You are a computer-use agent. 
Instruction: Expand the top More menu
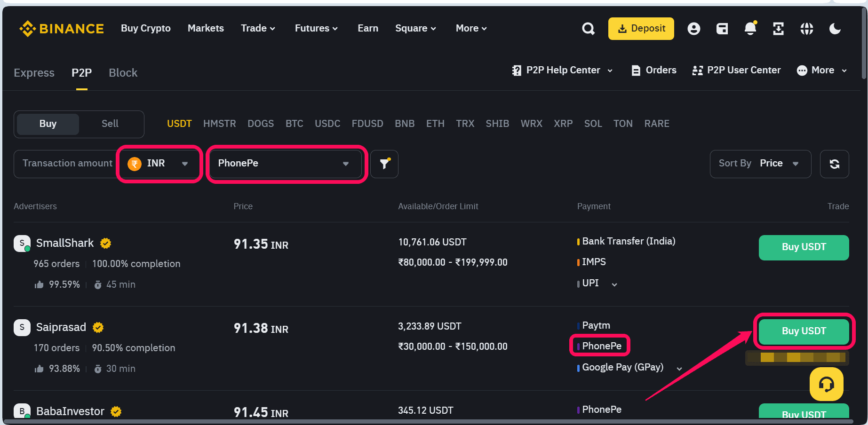coord(471,28)
